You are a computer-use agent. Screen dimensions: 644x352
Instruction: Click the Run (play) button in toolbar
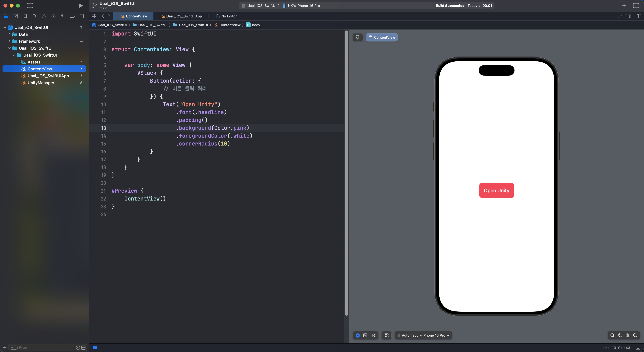pos(80,5)
